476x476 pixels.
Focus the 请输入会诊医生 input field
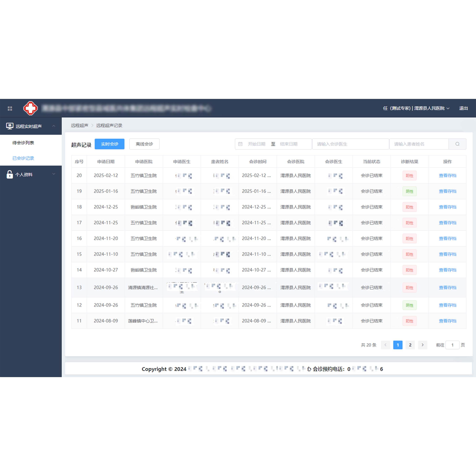pos(350,144)
